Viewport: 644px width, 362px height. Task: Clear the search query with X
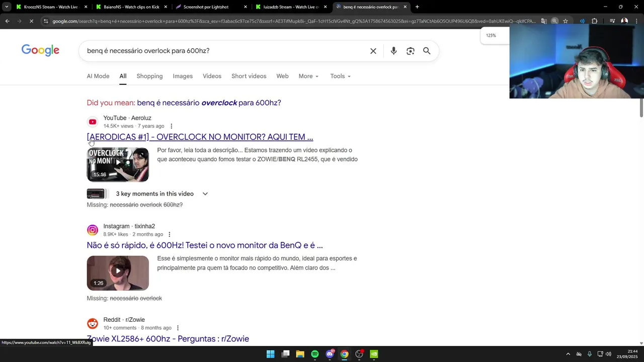click(373, 51)
